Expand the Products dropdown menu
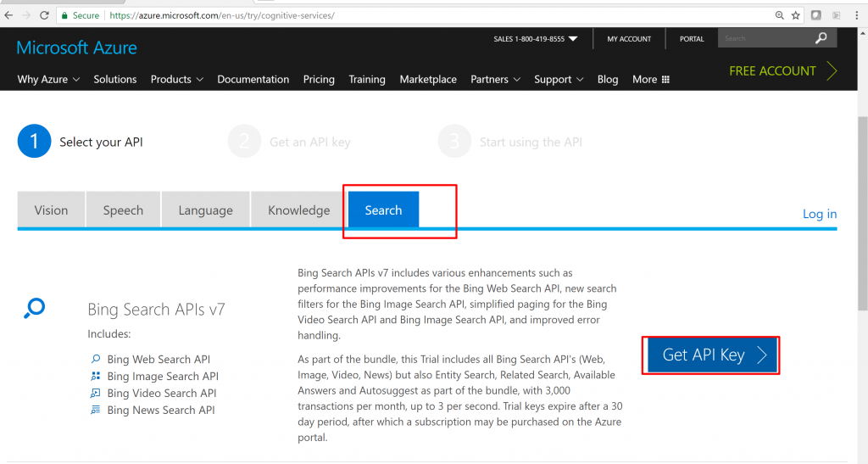This screenshot has width=868, height=464. pyautogui.click(x=176, y=80)
